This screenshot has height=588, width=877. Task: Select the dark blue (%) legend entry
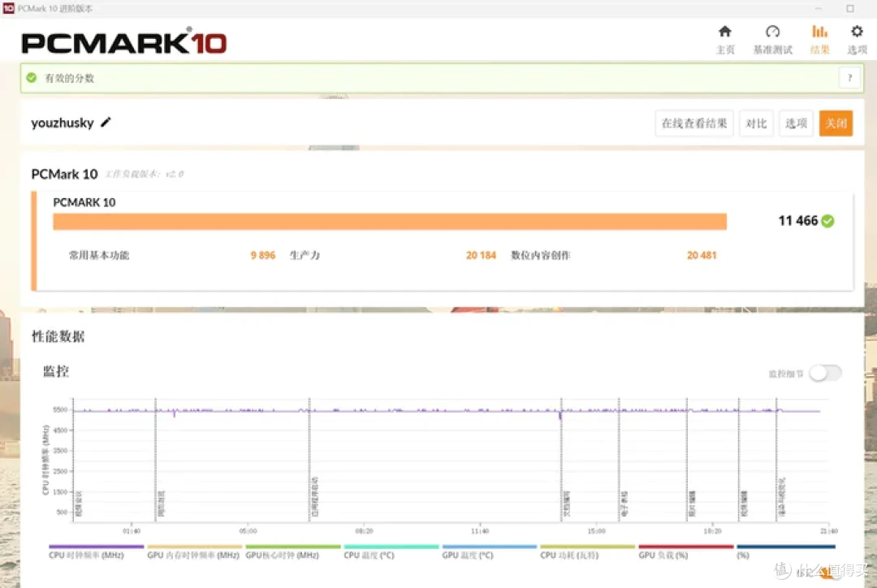click(786, 551)
